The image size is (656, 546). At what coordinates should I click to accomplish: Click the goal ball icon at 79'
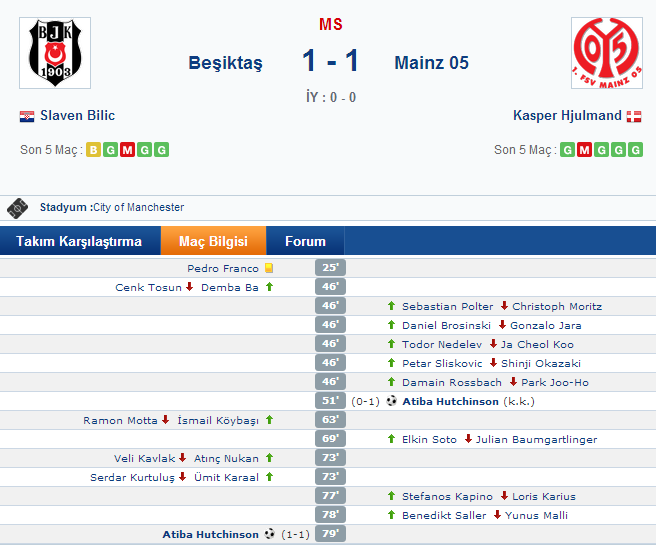point(270,534)
